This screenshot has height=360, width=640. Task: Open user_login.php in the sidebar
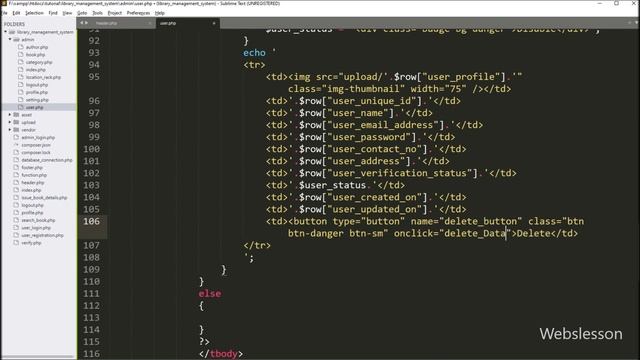pyautogui.click(x=36, y=228)
